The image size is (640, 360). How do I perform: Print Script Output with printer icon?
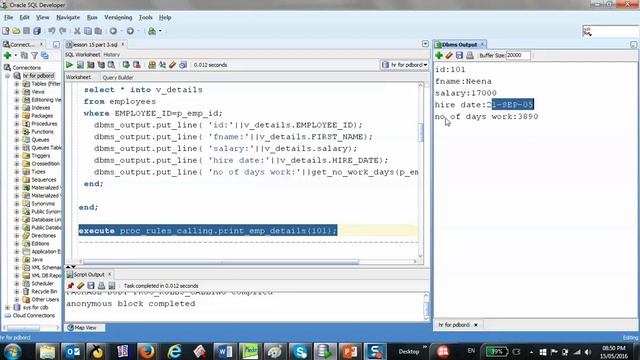(101, 286)
